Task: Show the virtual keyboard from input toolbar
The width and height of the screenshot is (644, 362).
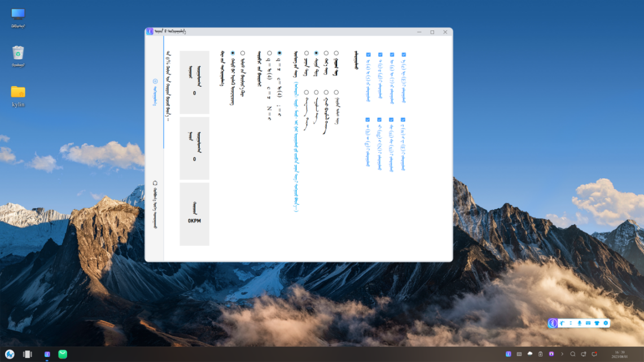Action: tap(588, 323)
